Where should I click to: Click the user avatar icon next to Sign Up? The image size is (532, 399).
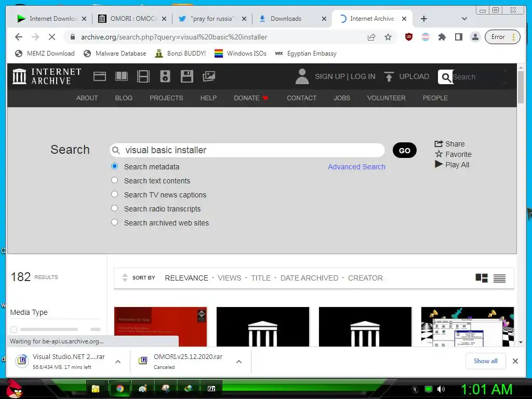coord(302,76)
